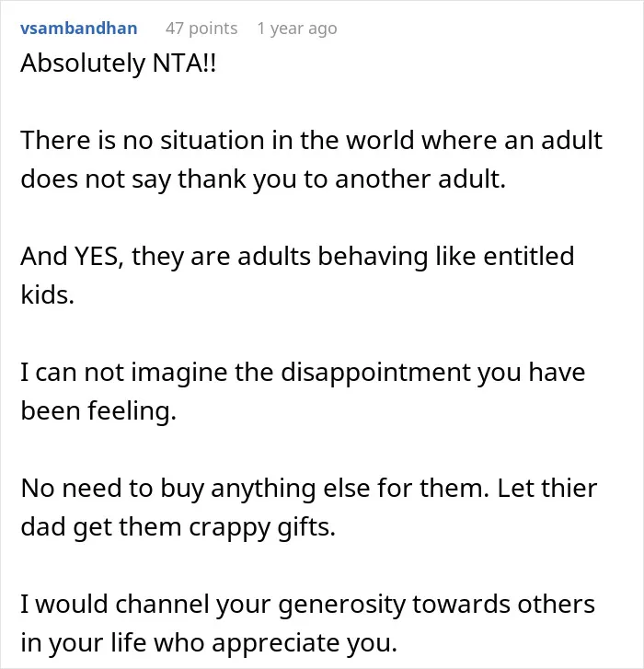Click the final line who appreciate you
The height and width of the screenshot is (669, 644).
pos(209,643)
